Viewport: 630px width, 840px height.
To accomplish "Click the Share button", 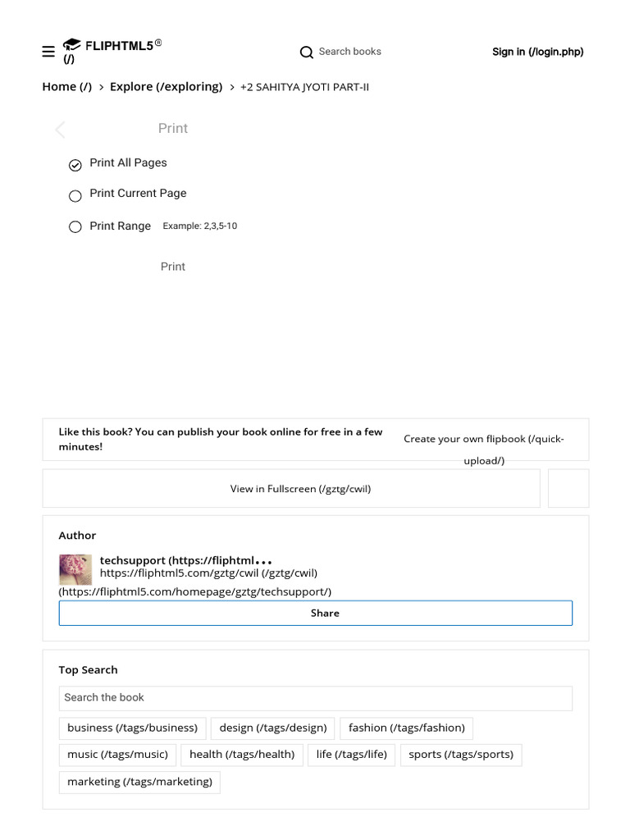I will pos(316,614).
